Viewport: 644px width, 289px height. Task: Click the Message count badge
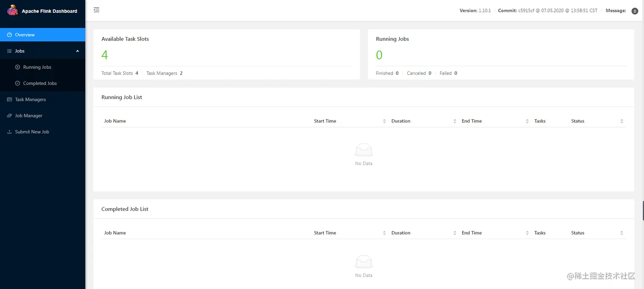(635, 11)
